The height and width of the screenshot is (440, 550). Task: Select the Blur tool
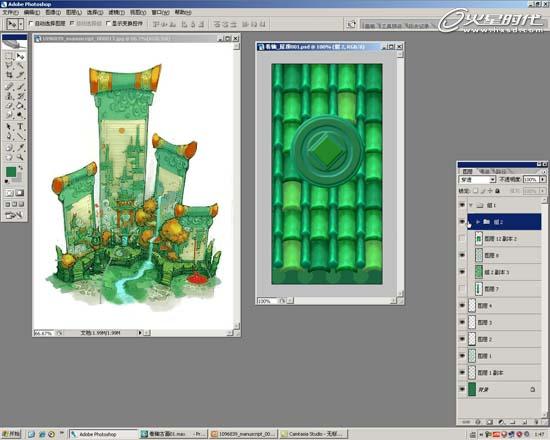(x=9, y=115)
